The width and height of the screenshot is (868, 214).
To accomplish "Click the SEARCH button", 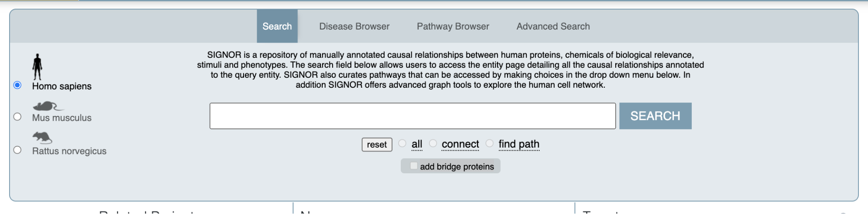I will pyautogui.click(x=655, y=116).
